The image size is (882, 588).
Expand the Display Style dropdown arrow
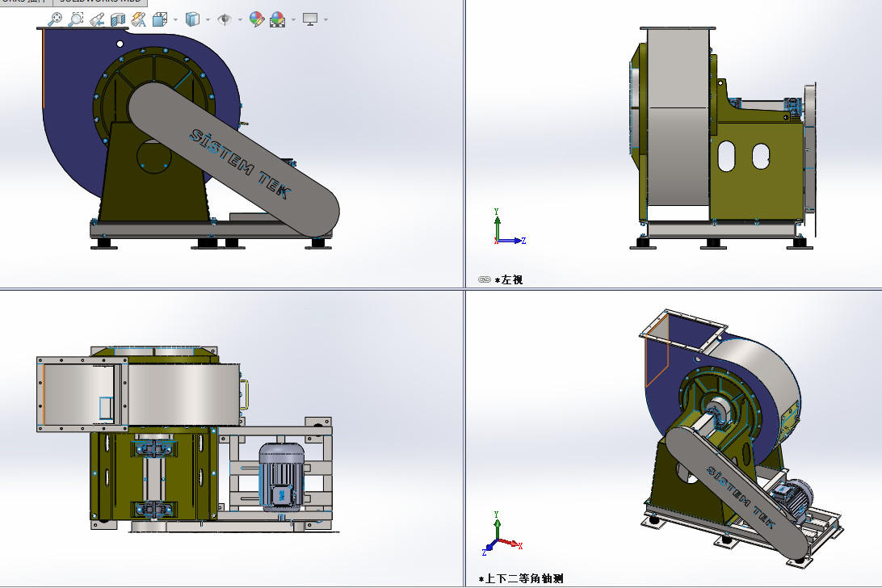coord(208,19)
